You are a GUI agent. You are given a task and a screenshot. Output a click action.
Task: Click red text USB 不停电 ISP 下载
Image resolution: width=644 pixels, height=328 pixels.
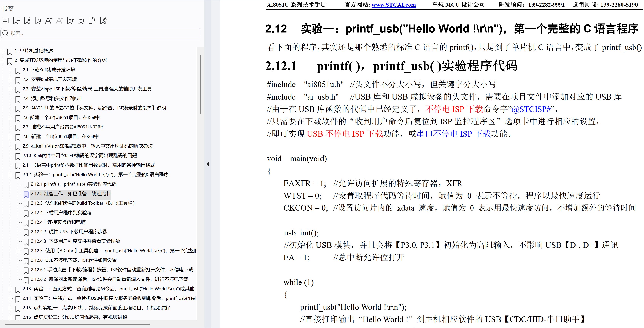(345, 134)
